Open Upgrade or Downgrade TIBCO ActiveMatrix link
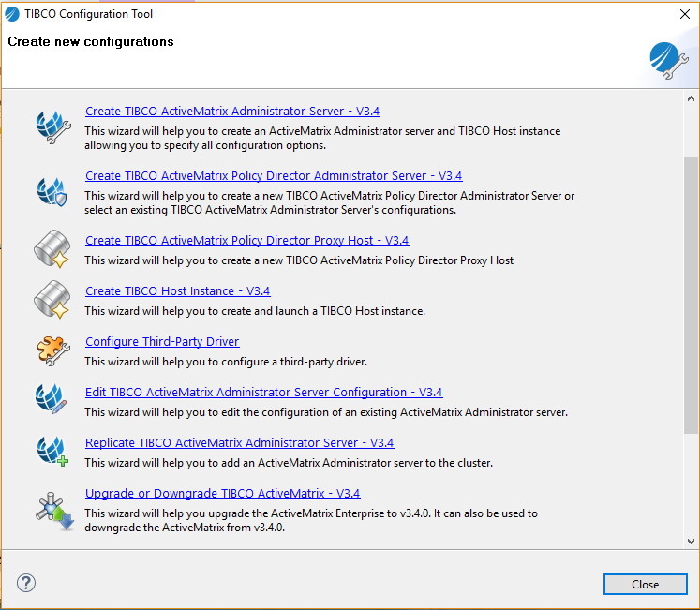Viewport: 700px width, 610px height. click(x=223, y=494)
